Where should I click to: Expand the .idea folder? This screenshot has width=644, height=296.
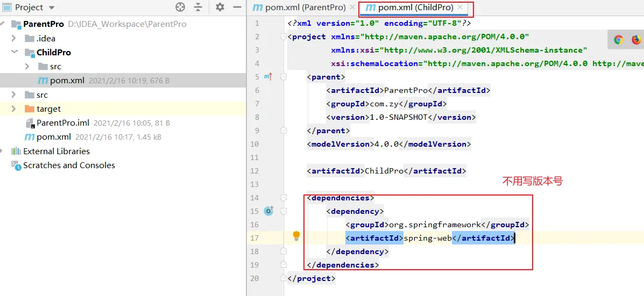click(14, 38)
